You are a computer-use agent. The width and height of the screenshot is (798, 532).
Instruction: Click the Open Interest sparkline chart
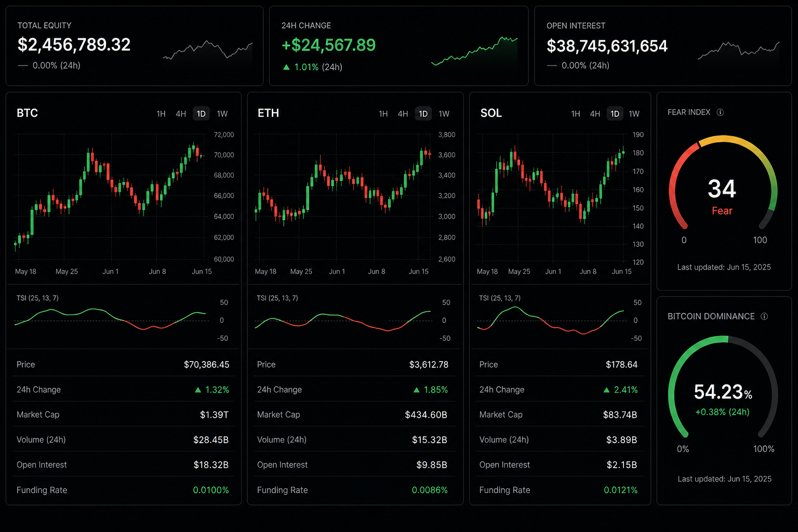click(738, 51)
